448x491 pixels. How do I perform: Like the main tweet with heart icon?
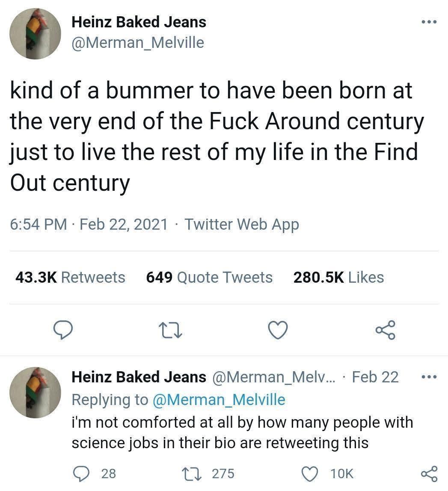[277, 330]
